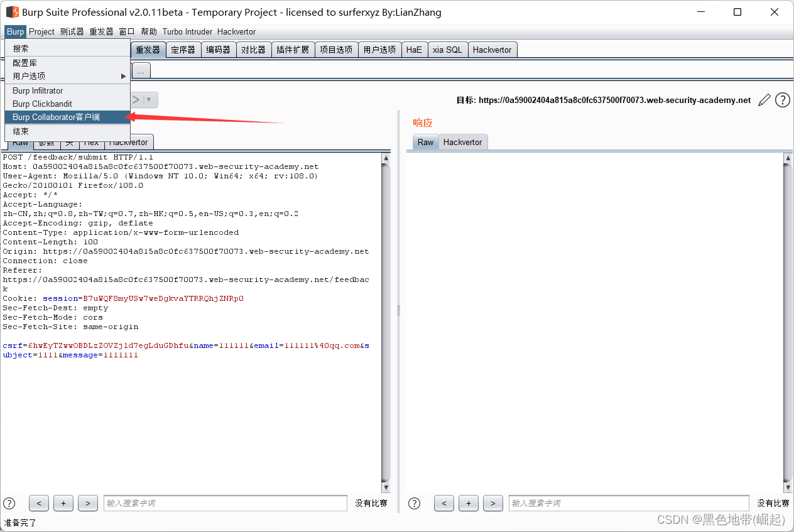This screenshot has height=532, width=794.
Task: Open history dropdown arrow next to forward button
Action: point(149,99)
